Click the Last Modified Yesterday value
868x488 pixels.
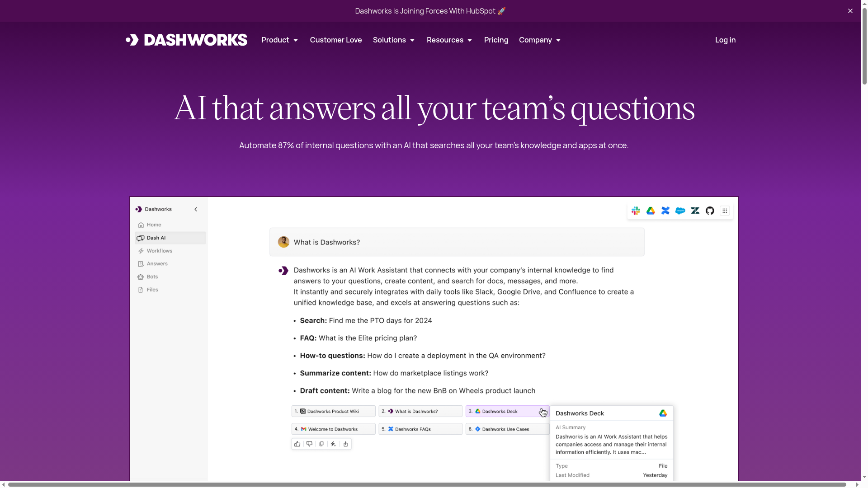(x=655, y=475)
